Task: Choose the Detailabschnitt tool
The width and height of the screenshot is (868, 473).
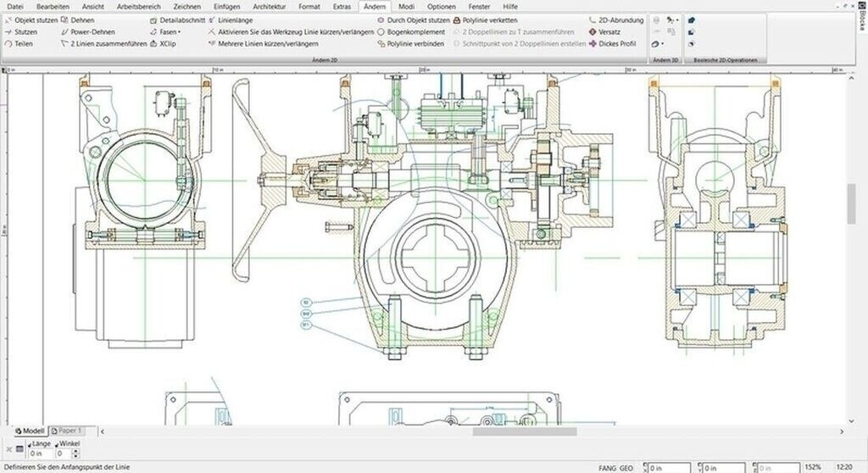Action: [182, 19]
